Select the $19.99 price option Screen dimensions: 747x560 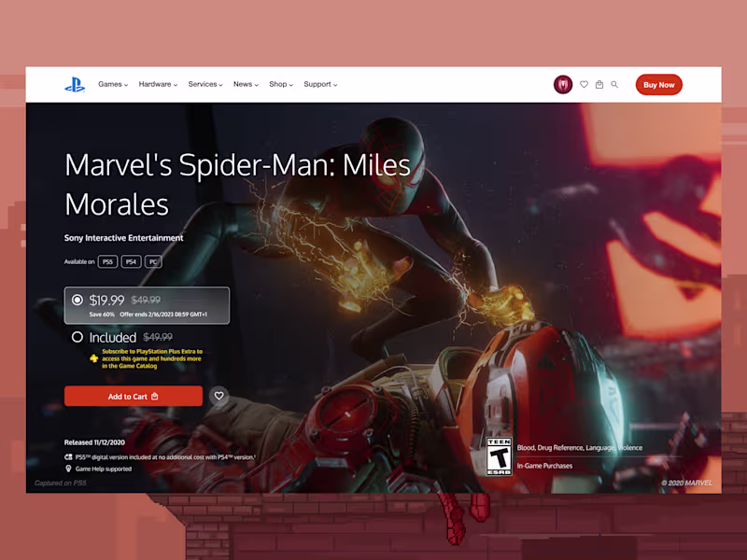147,305
